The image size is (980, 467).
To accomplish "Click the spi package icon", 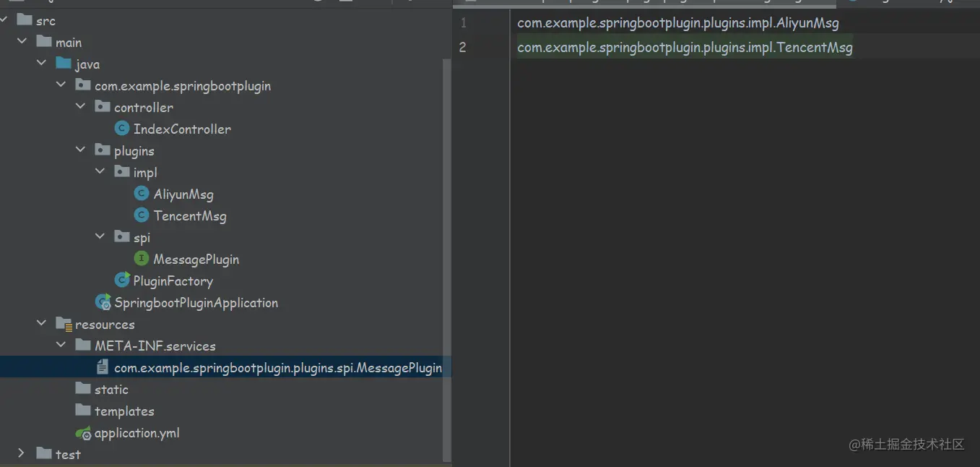I will pyautogui.click(x=122, y=237).
